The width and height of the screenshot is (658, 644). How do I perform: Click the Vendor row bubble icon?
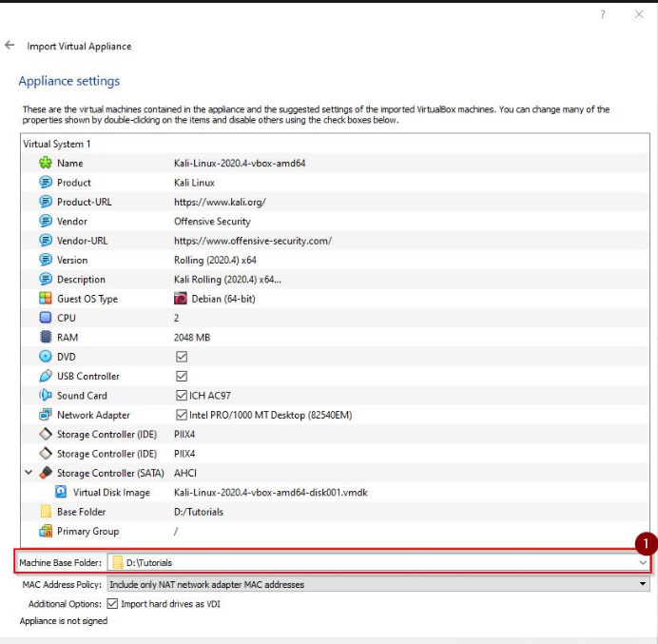pyautogui.click(x=46, y=221)
